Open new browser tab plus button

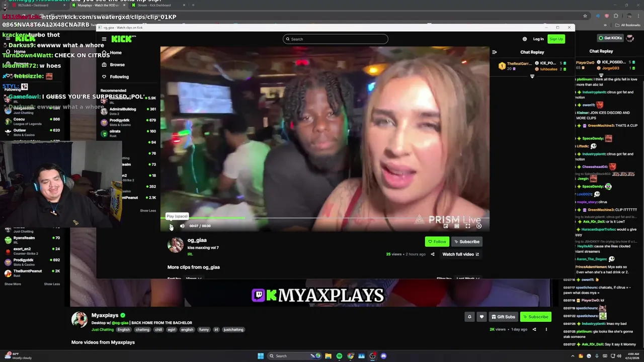tap(193, 5)
